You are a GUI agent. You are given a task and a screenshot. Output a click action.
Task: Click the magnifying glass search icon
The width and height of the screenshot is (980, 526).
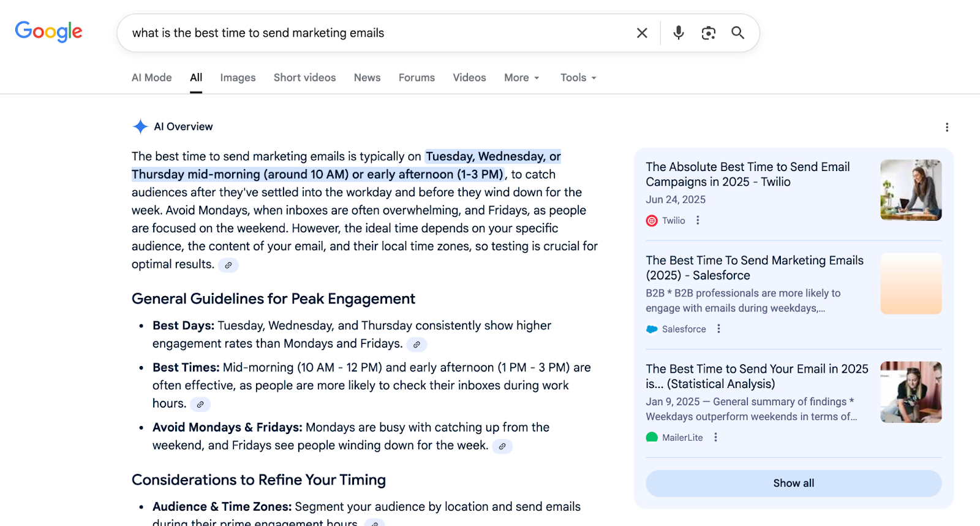click(x=737, y=33)
